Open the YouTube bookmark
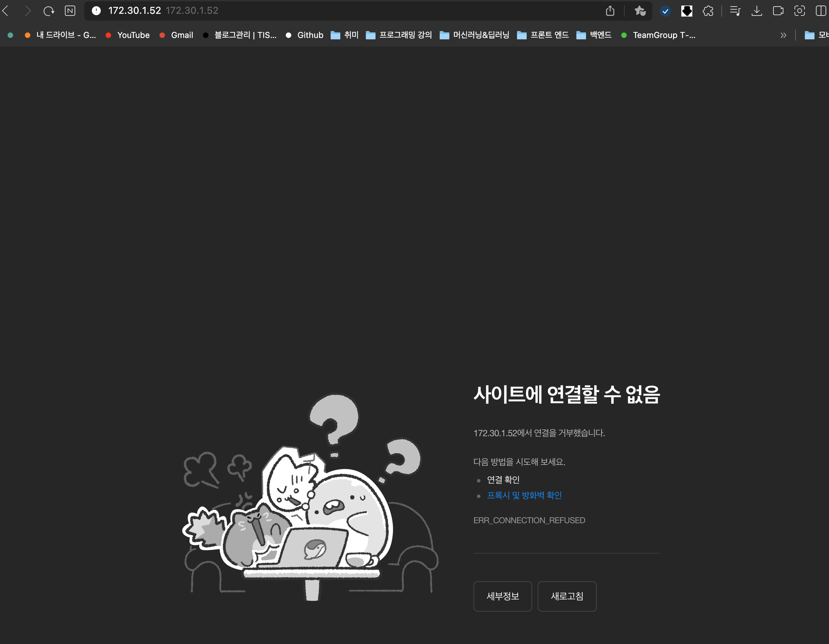This screenshot has height=644, width=829. tap(128, 35)
